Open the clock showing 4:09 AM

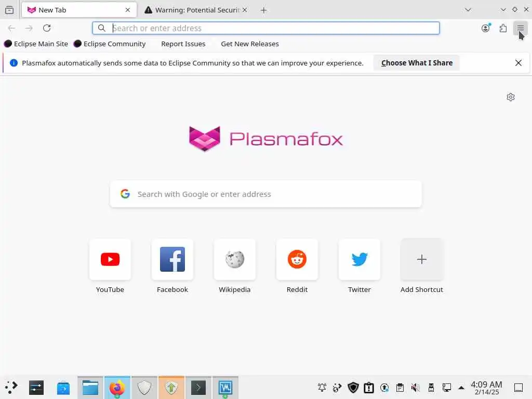pyautogui.click(x=486, y=388)
